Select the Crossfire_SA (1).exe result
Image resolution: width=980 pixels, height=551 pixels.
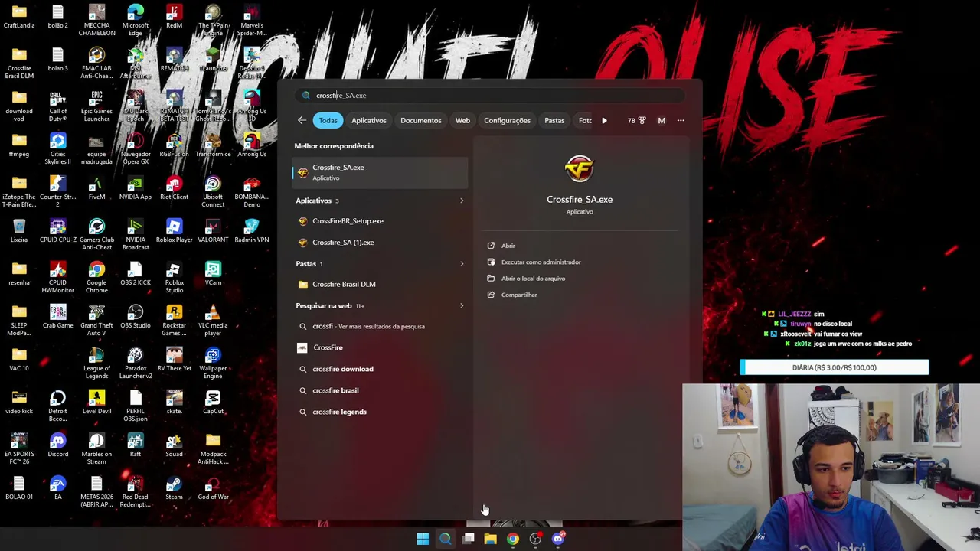click(380, 243)
